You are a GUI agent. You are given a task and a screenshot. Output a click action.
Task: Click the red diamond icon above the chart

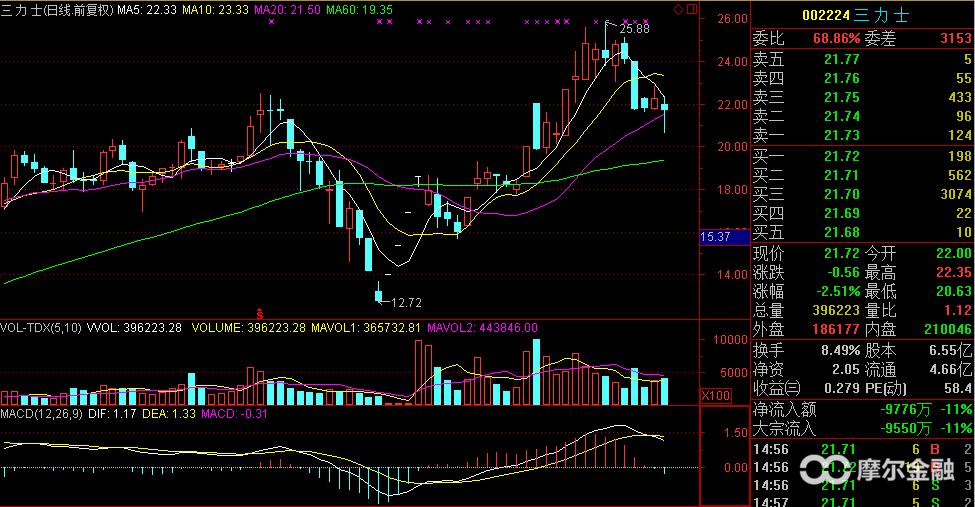coord(678,9)
